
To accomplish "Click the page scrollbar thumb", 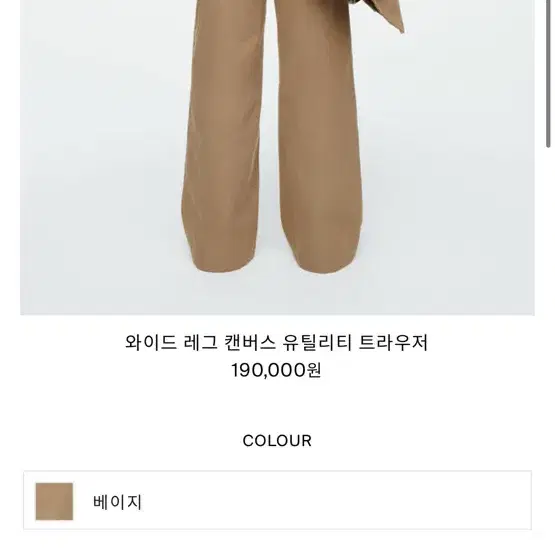I will pyautogui.click(x=548, y=73).
